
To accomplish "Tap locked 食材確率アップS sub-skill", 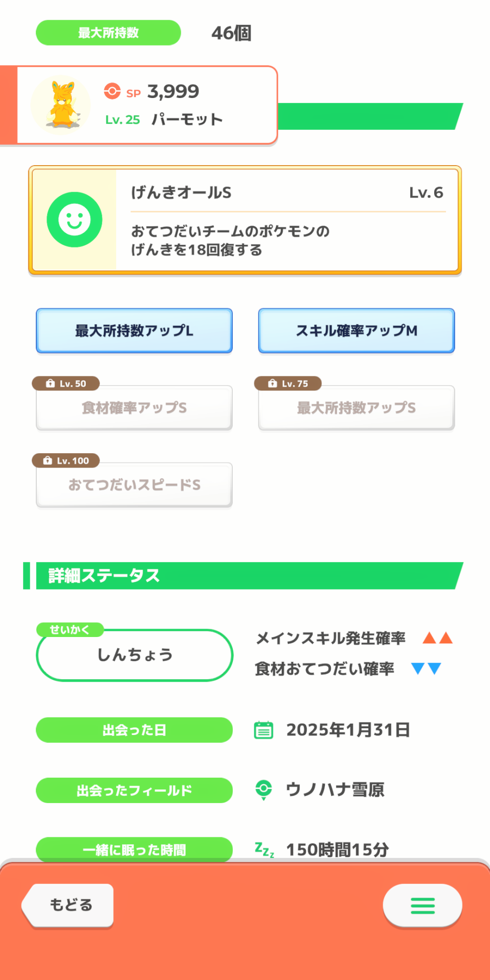I will [134, 408].
